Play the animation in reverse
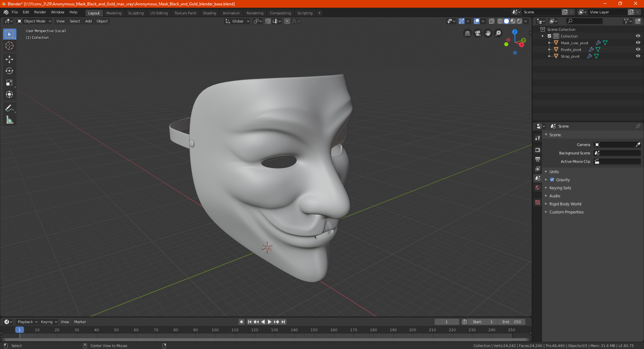The image size is (644, 349). (x=263, y=322)
